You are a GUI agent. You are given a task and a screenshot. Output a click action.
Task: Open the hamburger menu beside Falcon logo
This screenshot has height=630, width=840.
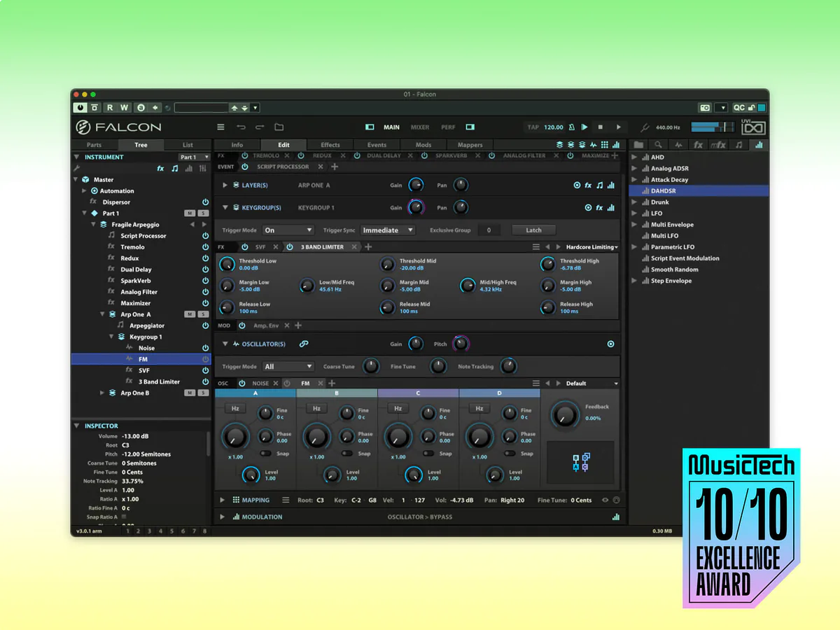click(220, 127)
